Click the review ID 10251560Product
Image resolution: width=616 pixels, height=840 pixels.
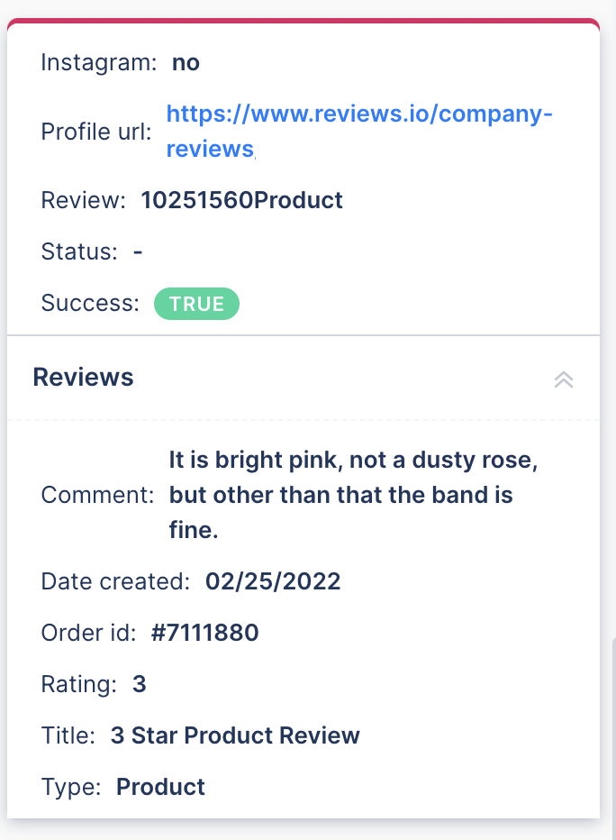pyautogui.click(x=241, y=200)
